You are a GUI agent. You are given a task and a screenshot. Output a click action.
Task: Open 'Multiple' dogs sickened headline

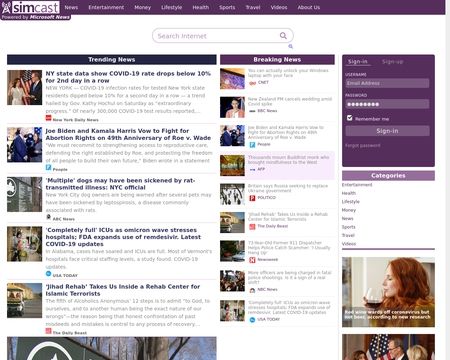click(x=120, y=184)
